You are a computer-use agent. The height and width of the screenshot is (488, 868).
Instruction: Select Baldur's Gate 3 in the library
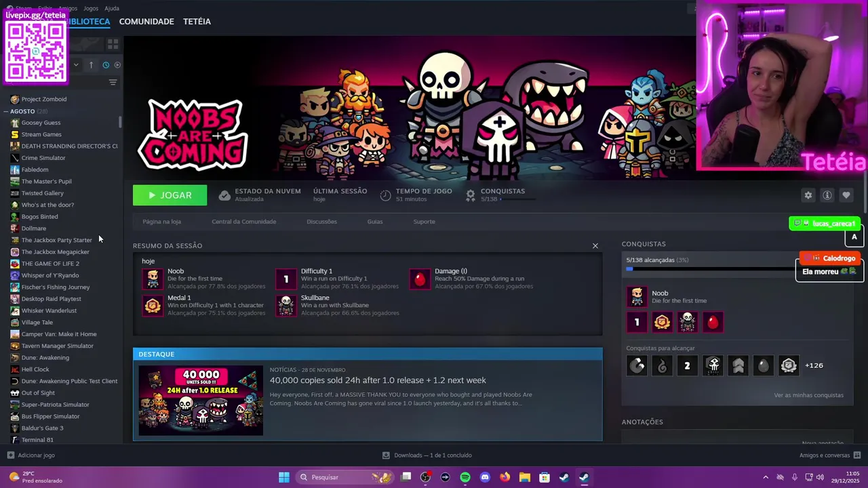click(42, 428)
